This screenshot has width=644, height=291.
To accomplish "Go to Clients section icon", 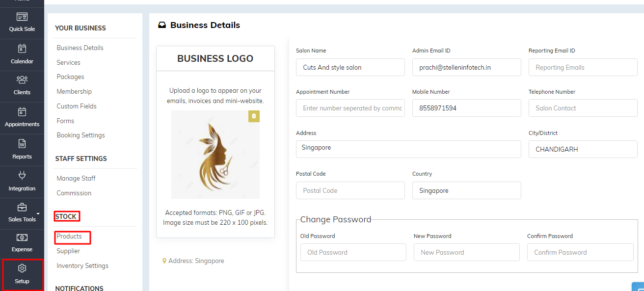I will click(x=22, y=80).
